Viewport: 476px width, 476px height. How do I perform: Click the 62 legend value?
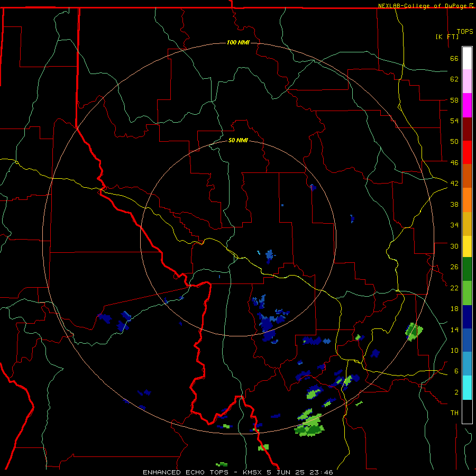[x=454, y=79]
